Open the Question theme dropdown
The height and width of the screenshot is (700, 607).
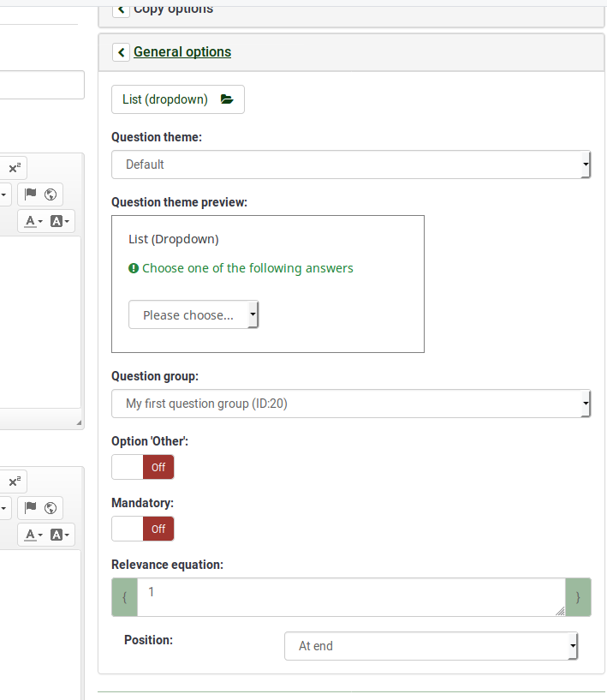351,165
